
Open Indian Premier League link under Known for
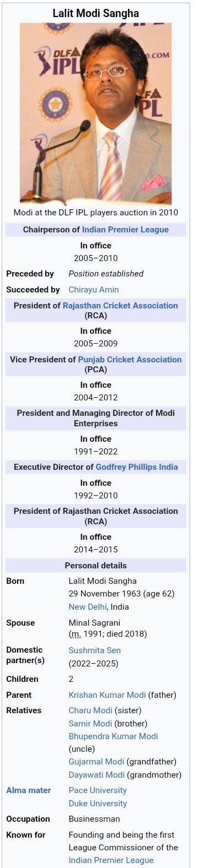coord(111,860)
